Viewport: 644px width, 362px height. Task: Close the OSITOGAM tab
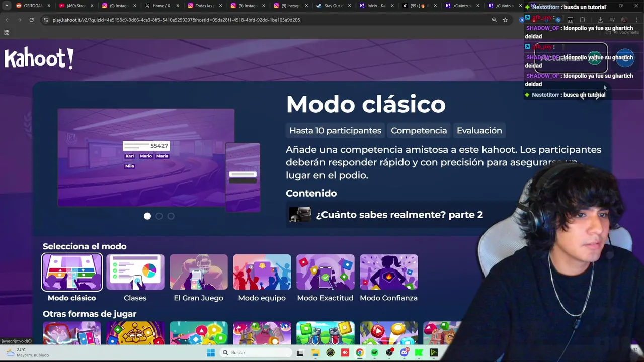pyautogui.click(x=49, y=6)
